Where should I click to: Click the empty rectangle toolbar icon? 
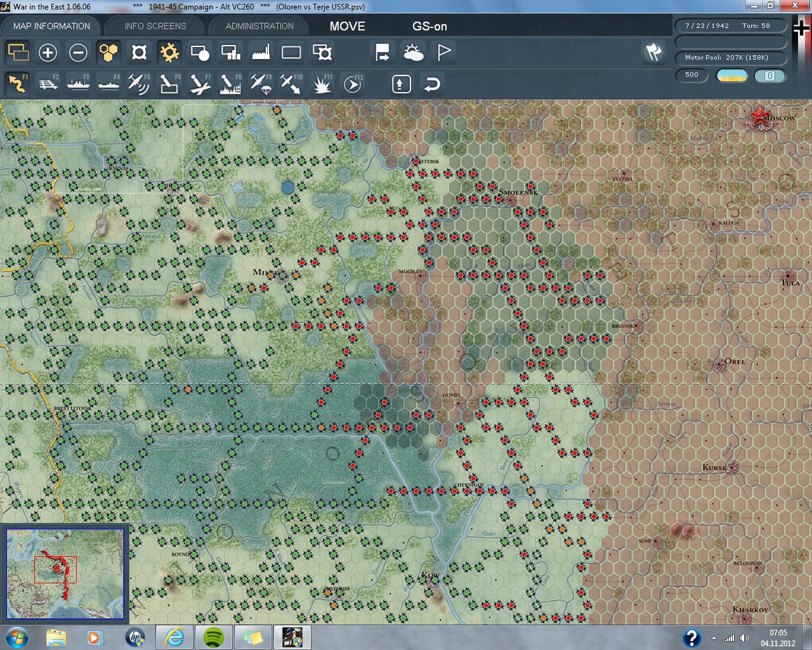(x=291, y=52)
